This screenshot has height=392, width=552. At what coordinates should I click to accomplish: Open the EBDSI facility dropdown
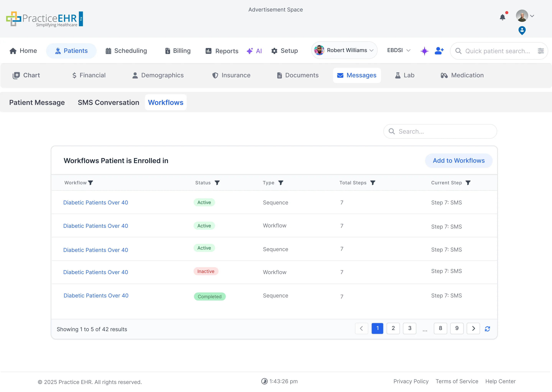point(398,50)
